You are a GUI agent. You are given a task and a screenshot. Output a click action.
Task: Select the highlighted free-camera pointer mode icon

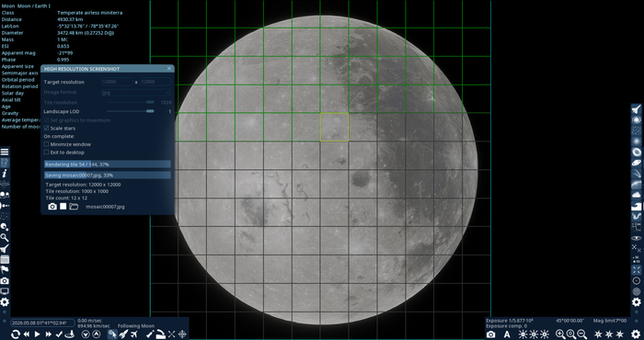[112, 334]
